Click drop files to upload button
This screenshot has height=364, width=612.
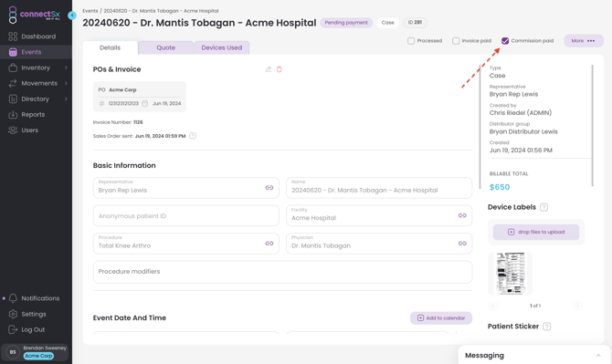coord(536,232)
